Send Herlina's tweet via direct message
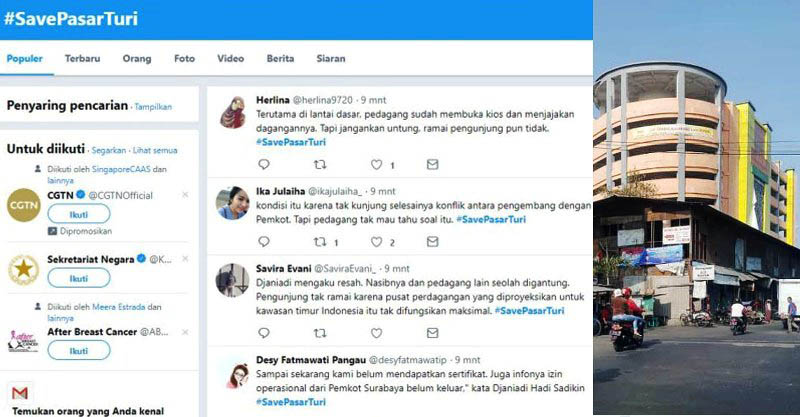Image resolution: width=800 pixels, height=417 pixels. [432, 164]
